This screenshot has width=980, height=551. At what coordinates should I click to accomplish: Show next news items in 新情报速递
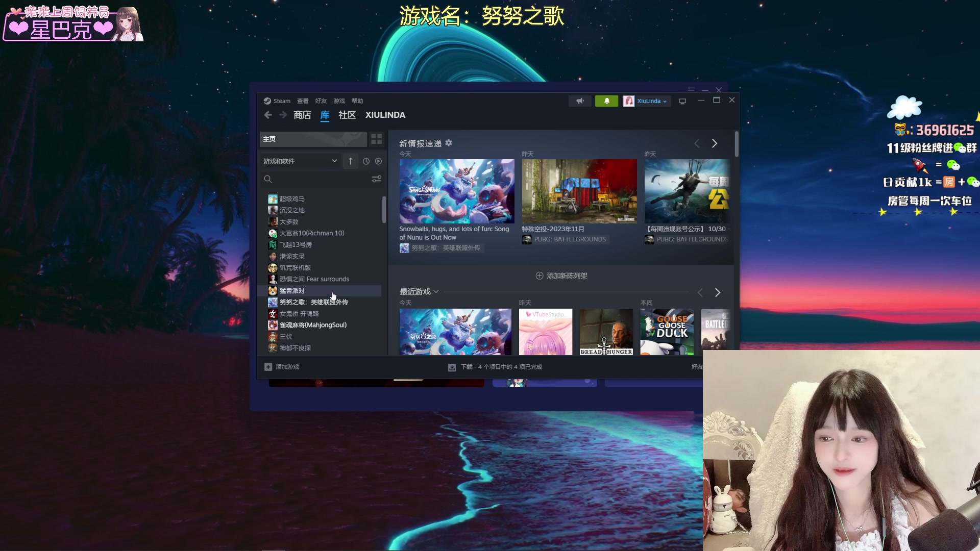(715, 144)
